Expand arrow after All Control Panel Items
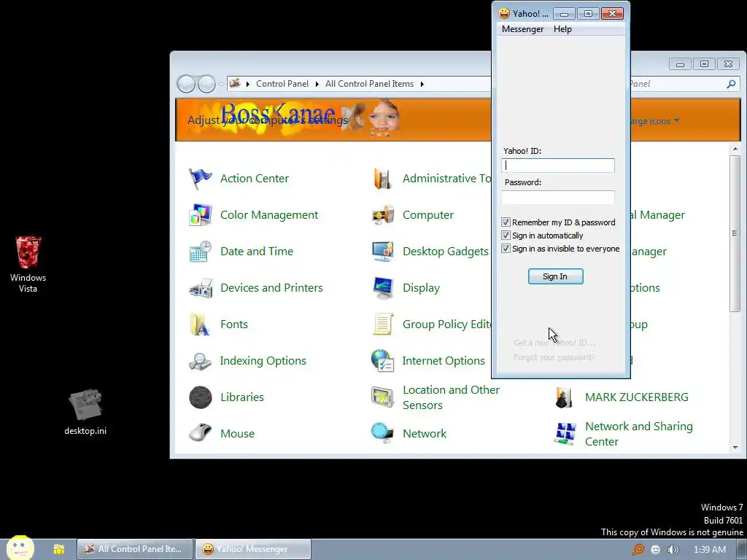Viewport: 747px width, 560px height. (422, 84)
